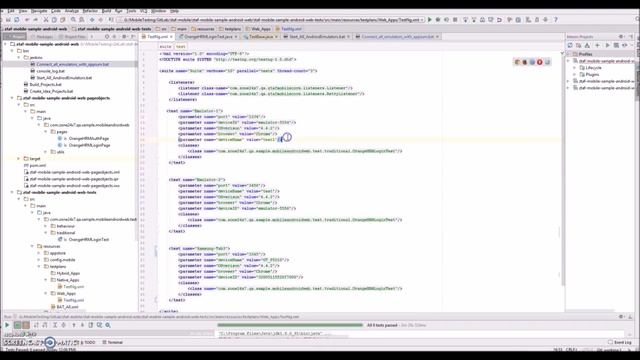Open the Navigate menu

39,11
